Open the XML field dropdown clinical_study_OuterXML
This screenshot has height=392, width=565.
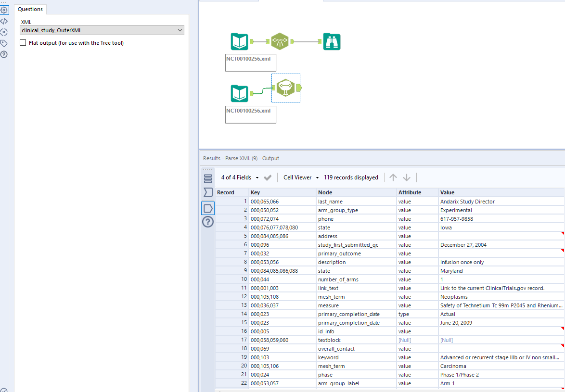tap(102, 30)
